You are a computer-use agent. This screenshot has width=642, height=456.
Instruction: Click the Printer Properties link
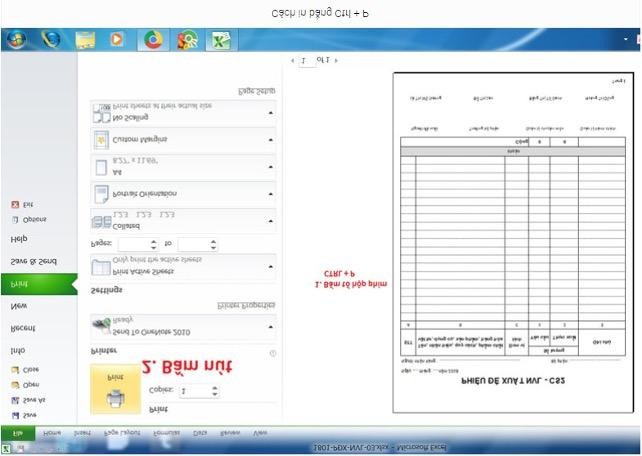coord(246,306)
